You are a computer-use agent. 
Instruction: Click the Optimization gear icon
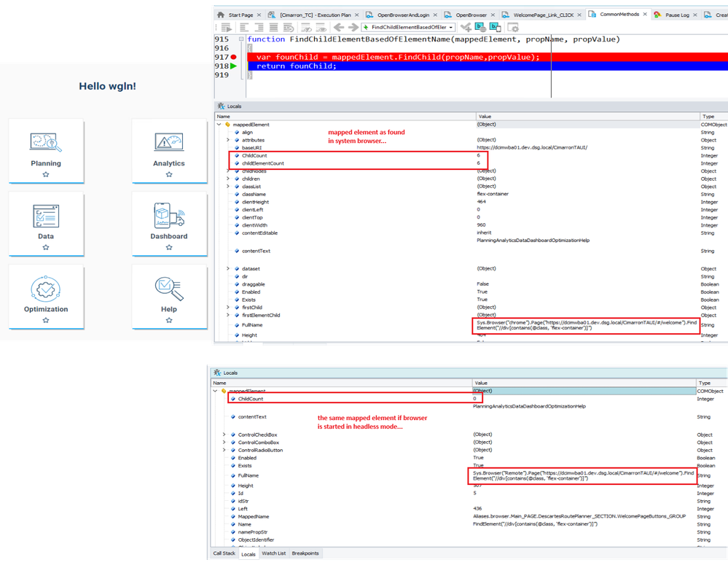click(x=45, y=289)
